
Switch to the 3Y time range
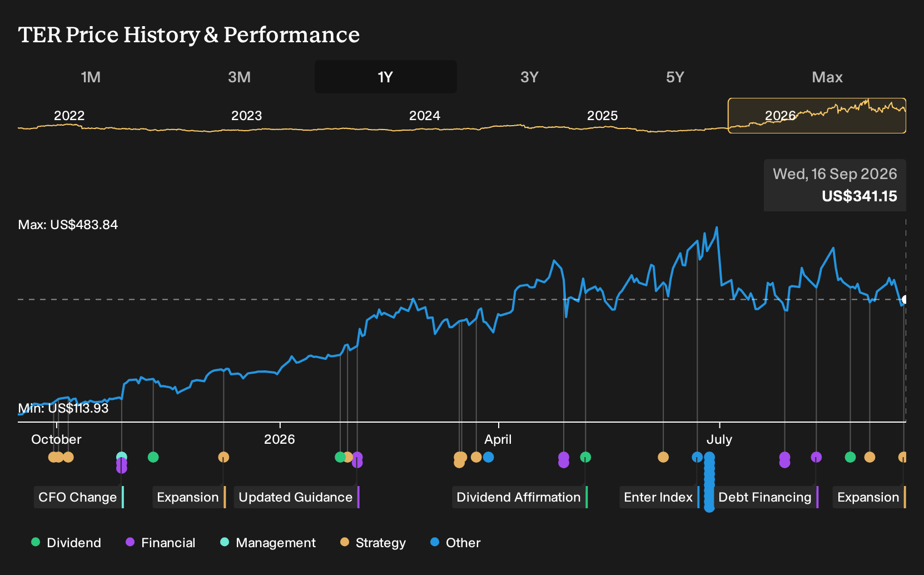click(529, 77)
